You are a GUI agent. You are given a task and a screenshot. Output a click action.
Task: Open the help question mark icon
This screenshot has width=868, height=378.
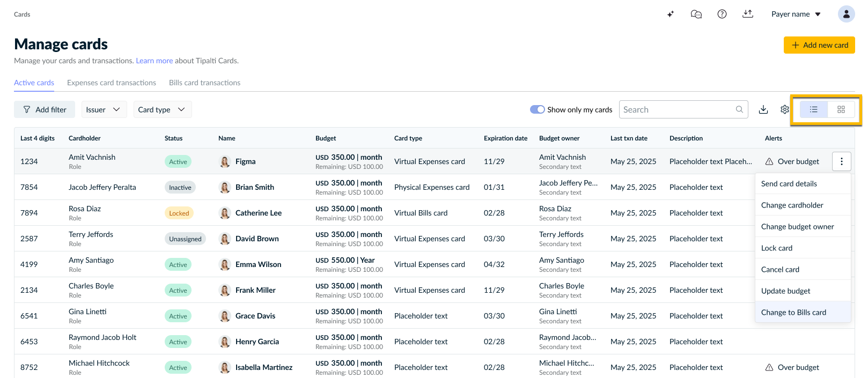click(x=722, y=14)
